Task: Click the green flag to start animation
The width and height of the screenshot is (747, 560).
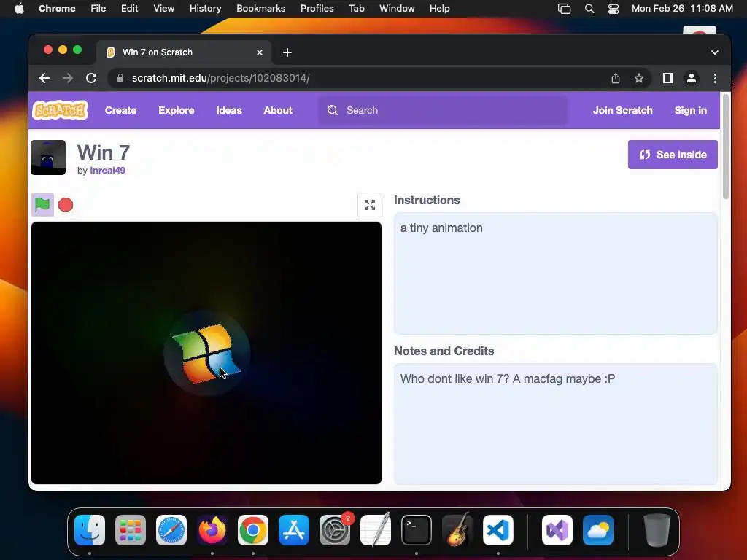Action: [42, 205]
